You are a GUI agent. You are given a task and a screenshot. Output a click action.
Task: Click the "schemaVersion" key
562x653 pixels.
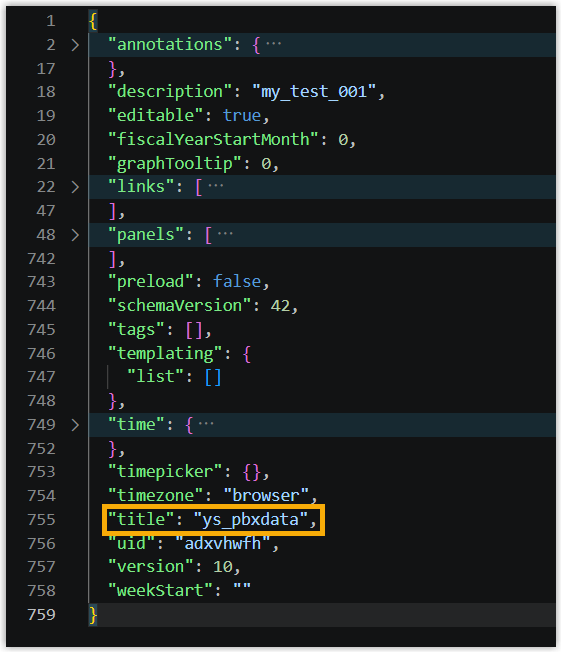point(180,306)
